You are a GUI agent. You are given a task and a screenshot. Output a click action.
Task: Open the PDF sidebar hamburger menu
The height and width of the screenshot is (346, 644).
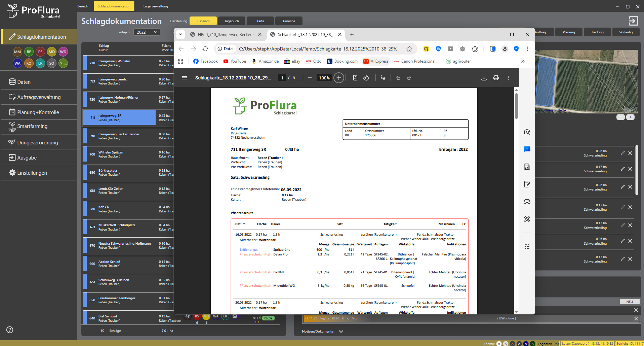click(184, 78)
